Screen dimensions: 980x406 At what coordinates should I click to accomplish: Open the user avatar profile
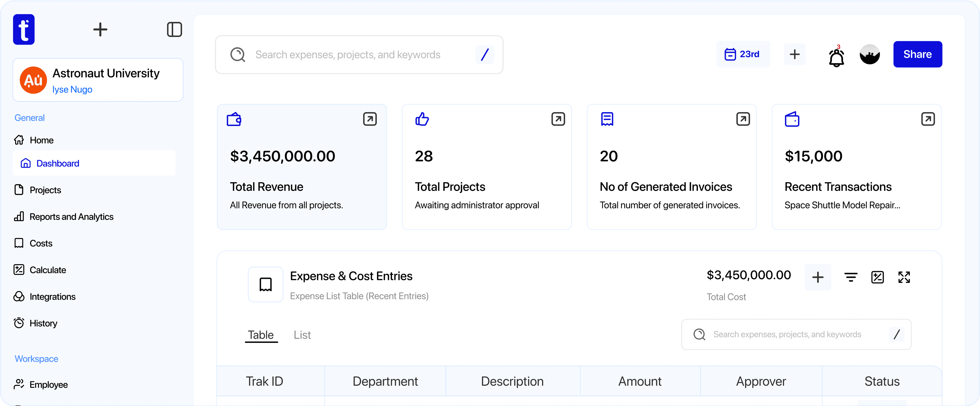click(x=870, y=54)
